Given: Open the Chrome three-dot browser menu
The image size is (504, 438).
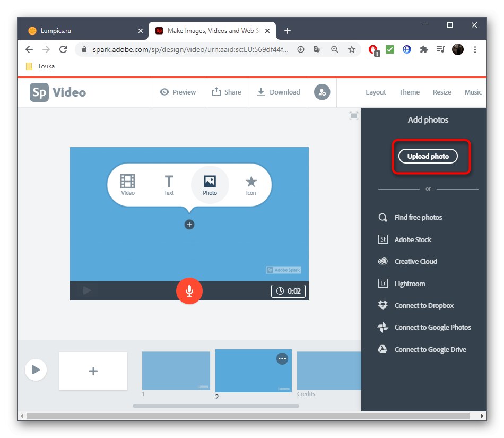Looking at the screenshot, I should 475,49.
